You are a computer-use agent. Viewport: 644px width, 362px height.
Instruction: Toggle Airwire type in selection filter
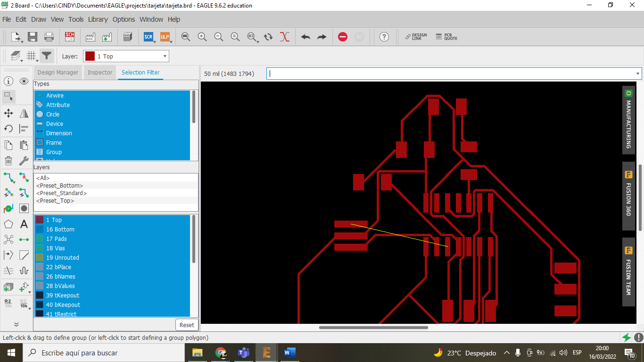(x=55, y=96)
